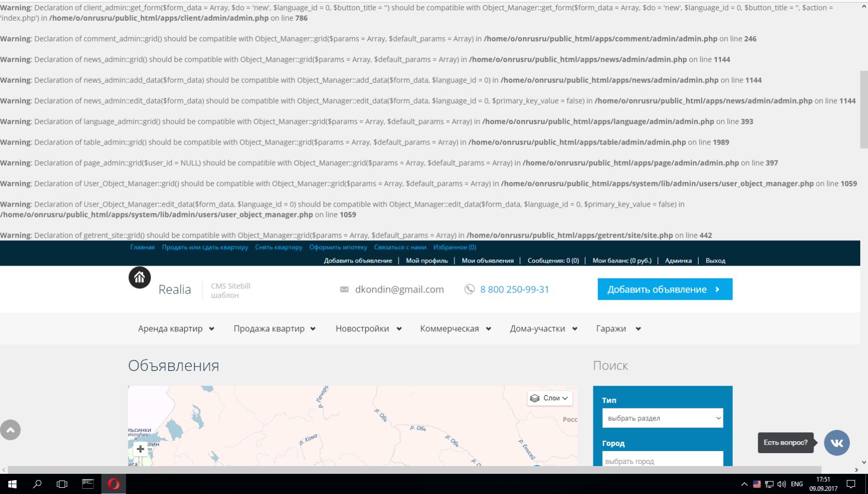Click the taskbar search magnifier icon

pyautogui.click(x=37, y=484)
